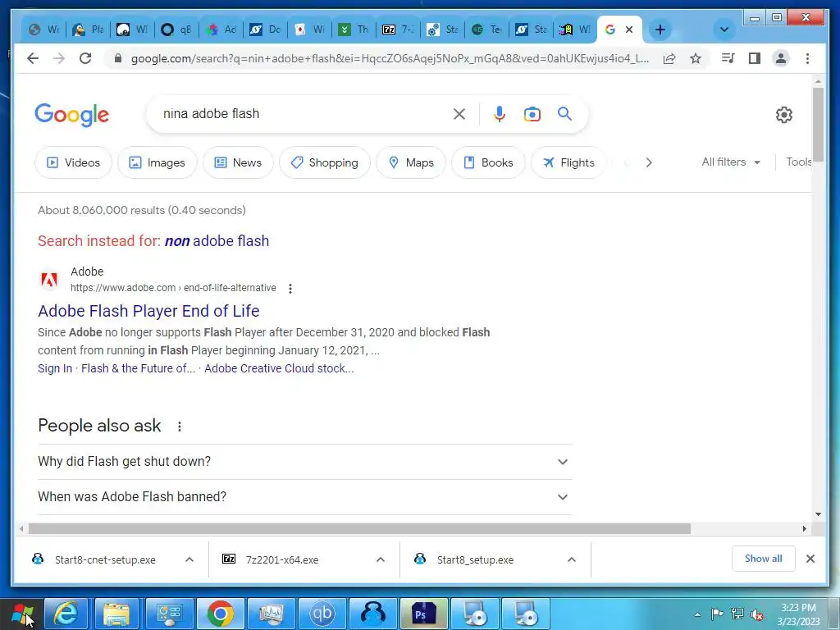
Task: Bookmark this page with the star icon
Action: click(696, 58)
